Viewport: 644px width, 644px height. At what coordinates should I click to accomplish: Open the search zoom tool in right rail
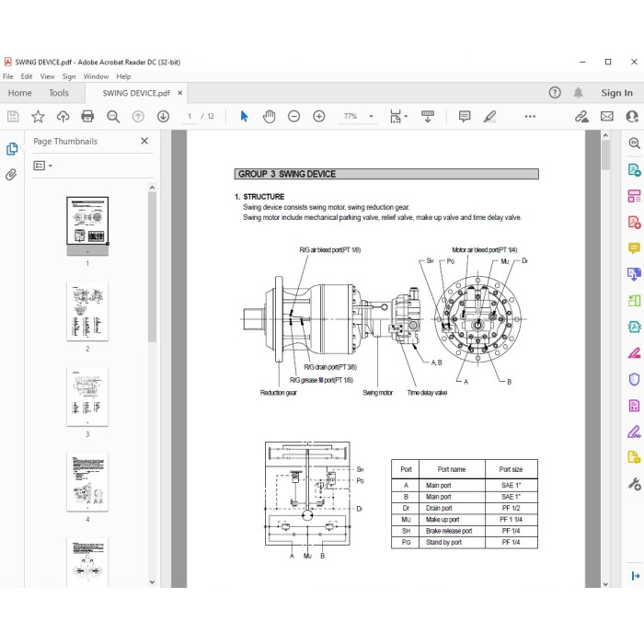[x=634, y=143]
